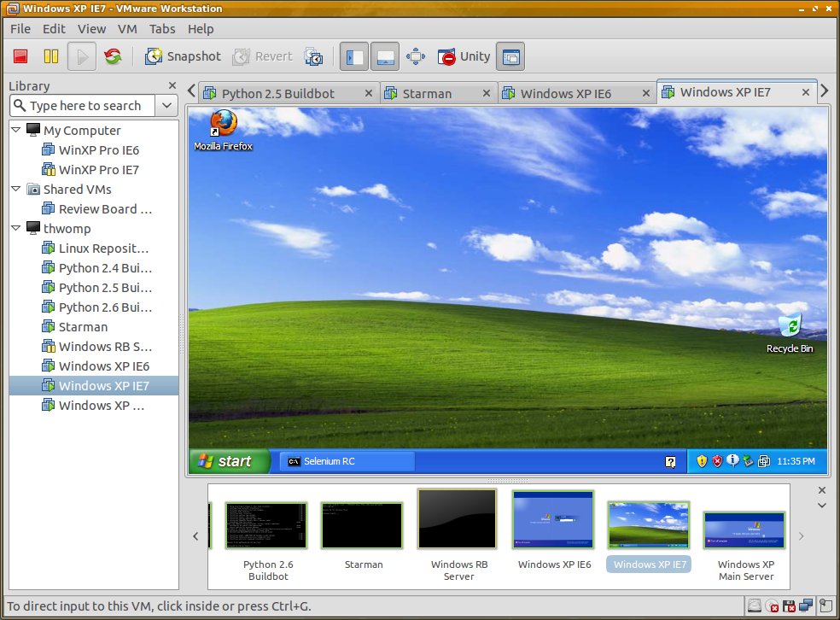Collapse the Shared VMs group
840x620 pixels.
coord(16,190)
